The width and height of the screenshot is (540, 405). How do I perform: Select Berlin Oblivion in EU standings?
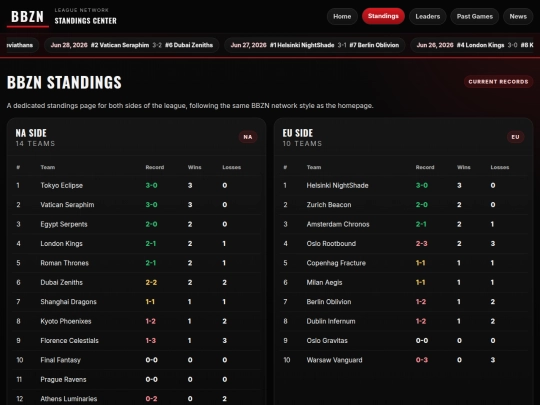[x=329, y=302]
